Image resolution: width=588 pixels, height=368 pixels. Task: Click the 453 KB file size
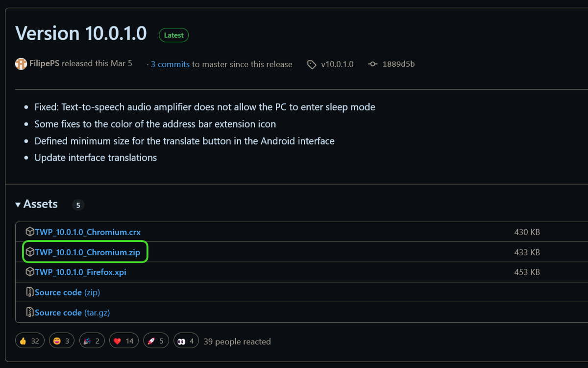527,272
